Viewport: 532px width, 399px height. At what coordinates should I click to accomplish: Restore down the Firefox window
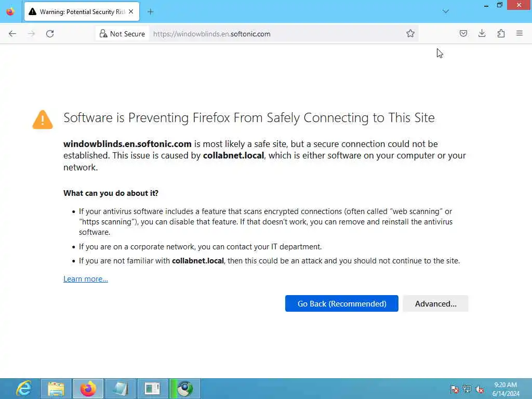pos(499,5)
